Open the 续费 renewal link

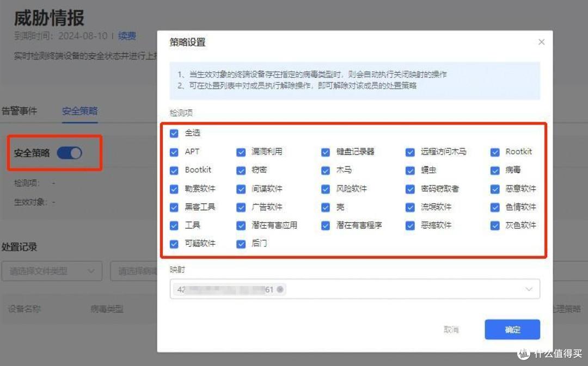[x=127, y=36]
